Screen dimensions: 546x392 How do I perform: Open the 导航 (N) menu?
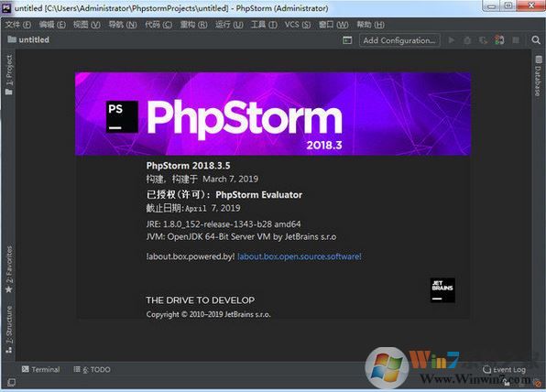(122, 25)
